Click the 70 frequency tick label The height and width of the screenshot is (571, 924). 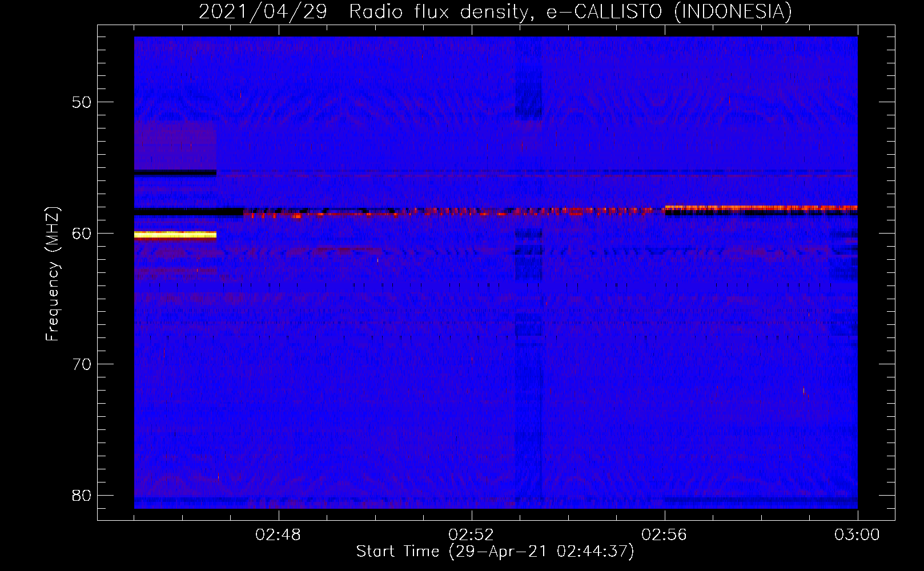[x=82, y=364]
